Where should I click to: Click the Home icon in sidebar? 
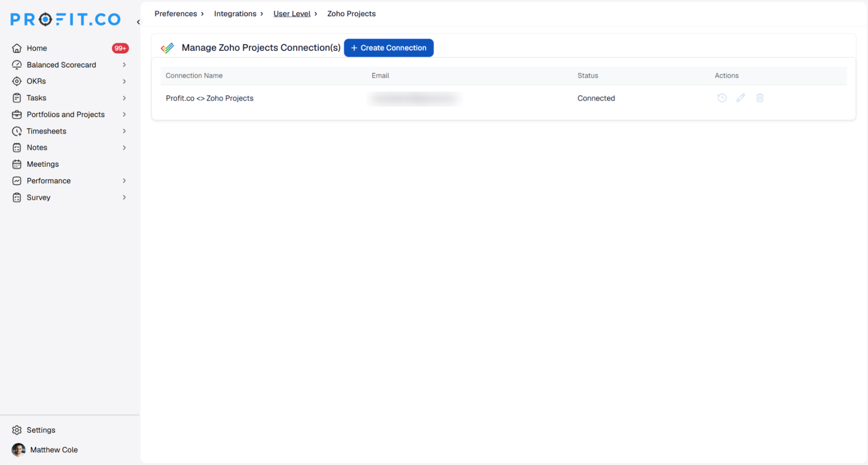(x=17, y=48)
